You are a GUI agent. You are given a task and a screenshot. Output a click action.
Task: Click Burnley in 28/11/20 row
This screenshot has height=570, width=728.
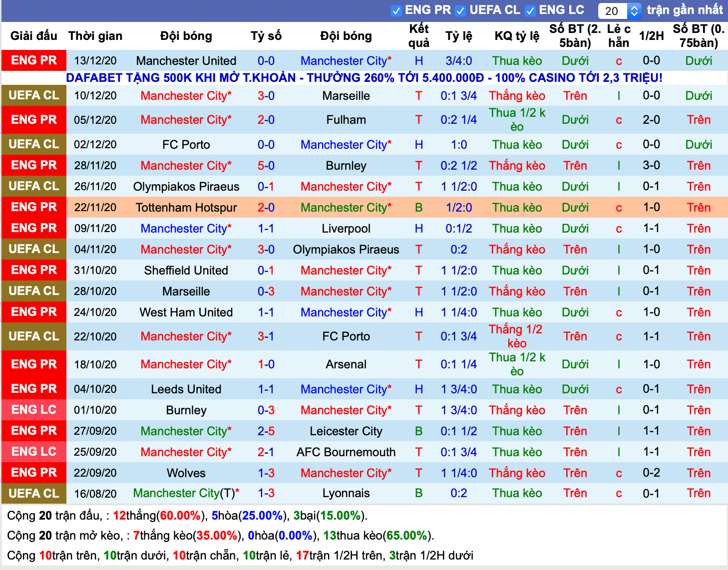[x=346, y=166]
